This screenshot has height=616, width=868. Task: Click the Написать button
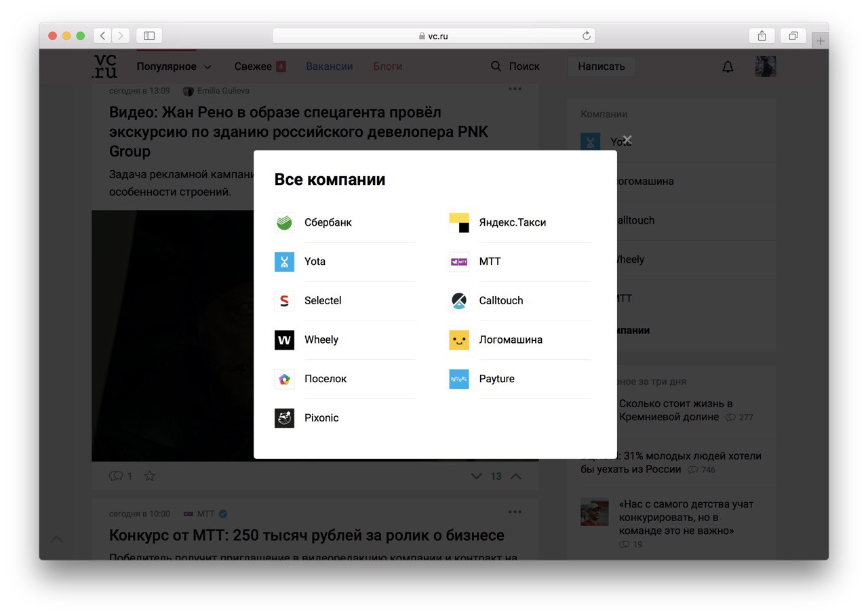click(x=601, y=66)
